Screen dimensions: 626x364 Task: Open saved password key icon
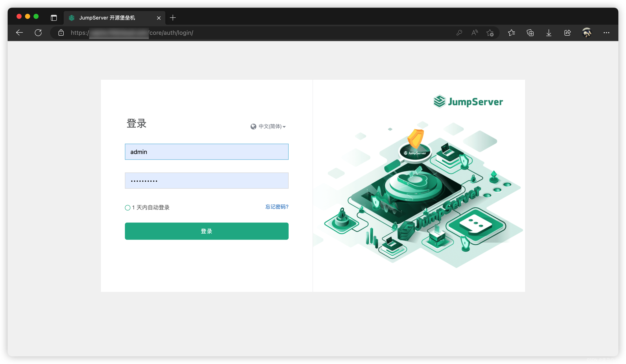point(459,32)
